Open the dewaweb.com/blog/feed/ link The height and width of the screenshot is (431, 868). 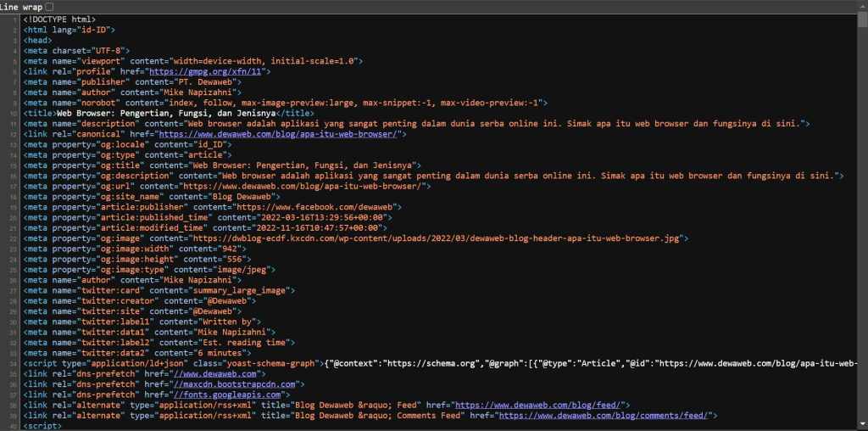[540, 405]
